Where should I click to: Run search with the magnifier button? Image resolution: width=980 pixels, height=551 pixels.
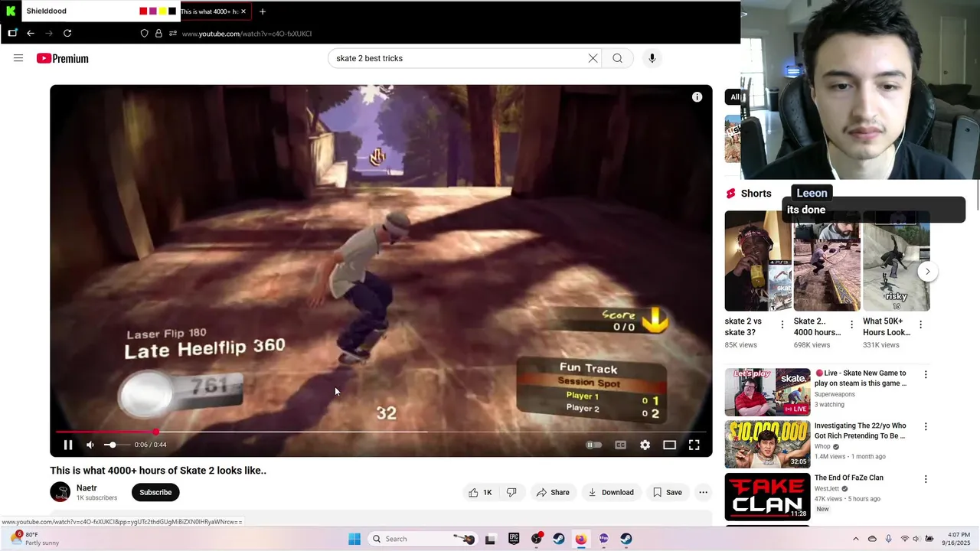tap(617, 58)
